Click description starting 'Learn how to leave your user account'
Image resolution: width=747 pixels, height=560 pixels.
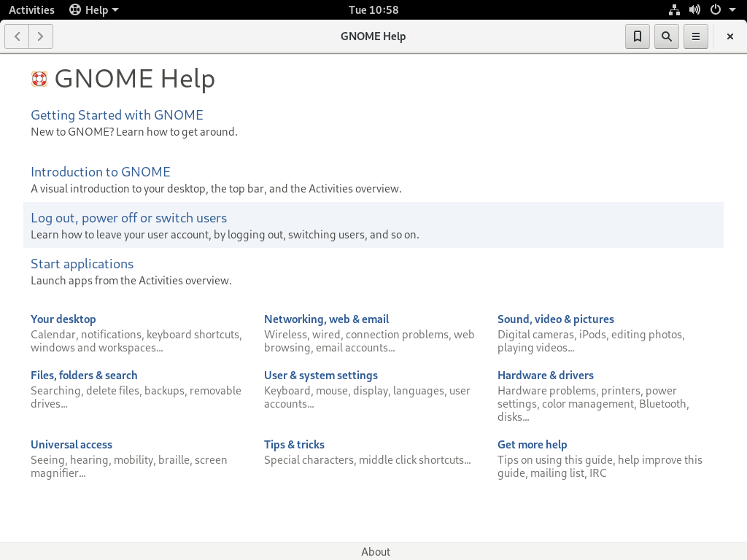225,235
